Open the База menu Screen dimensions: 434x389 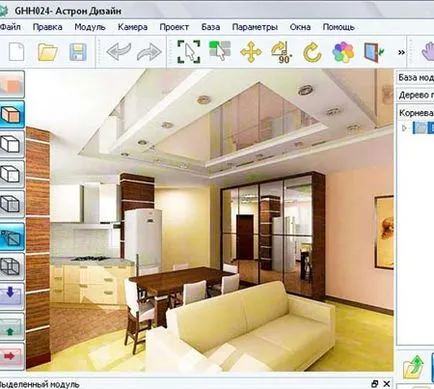click(210, 27)
